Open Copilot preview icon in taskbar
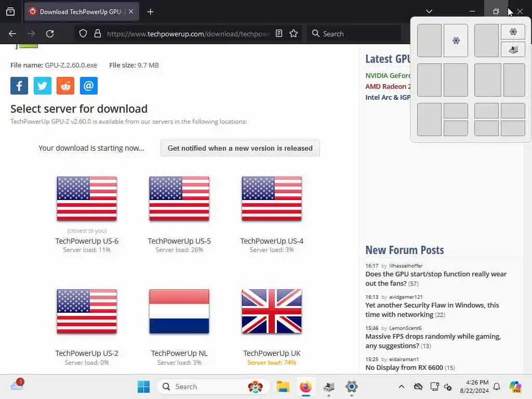 click(515, 387)
